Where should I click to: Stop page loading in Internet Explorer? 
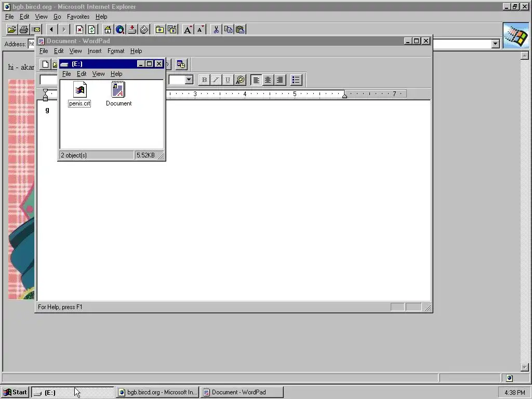[79, 30]
